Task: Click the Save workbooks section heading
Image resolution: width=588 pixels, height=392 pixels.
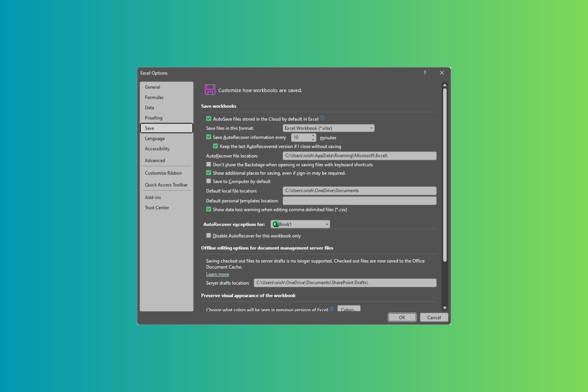Action: 219,106
